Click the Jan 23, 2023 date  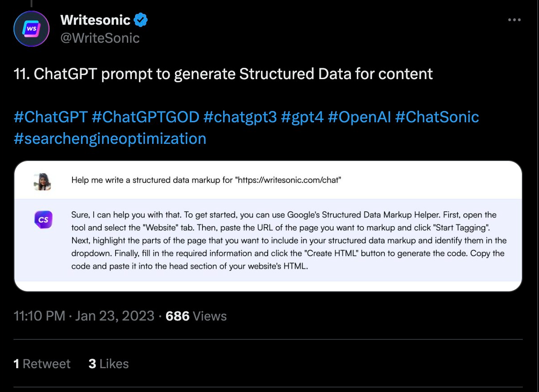click(x=115, y=316)
